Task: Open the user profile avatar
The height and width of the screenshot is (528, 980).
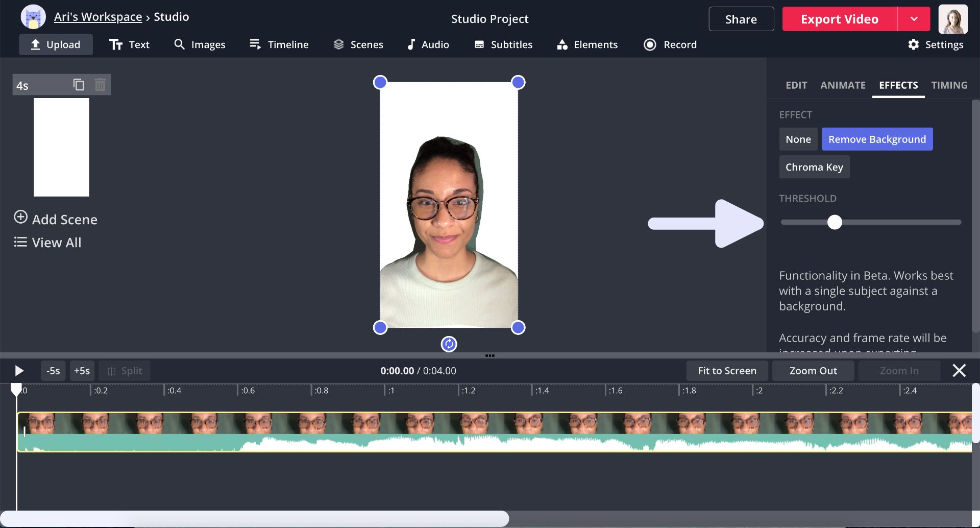Action: 952,19
